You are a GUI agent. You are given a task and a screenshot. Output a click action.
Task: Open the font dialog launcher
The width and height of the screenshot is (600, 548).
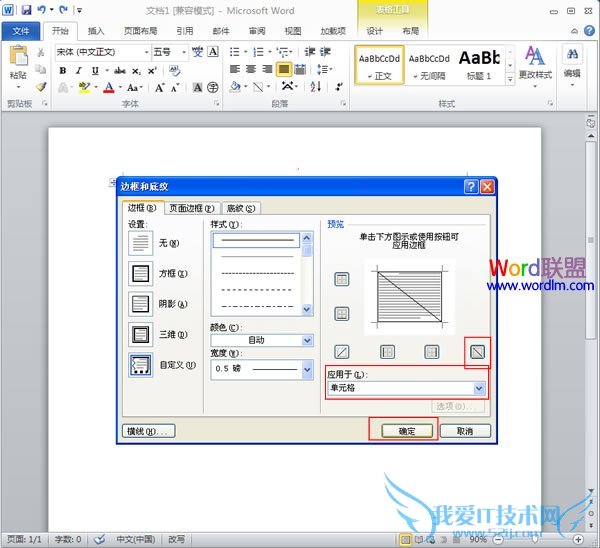click(x=217, y=103)
